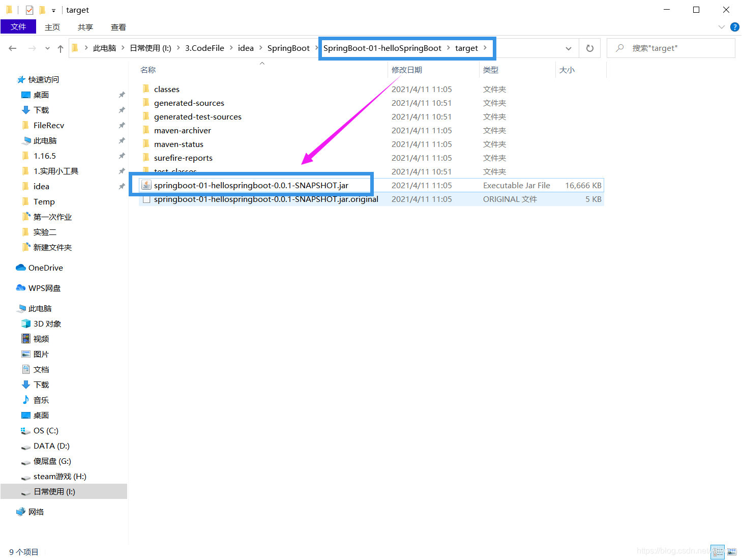
Task: Select springboot-01-hellospringboot-0.0.1-SNAPSHOT.jar file icon
Action: tap(146, 185)
